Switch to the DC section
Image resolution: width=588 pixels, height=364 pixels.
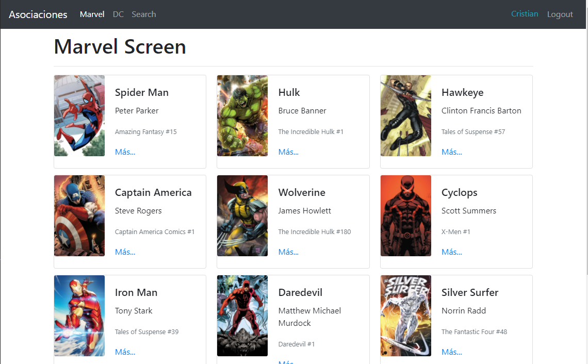118,14
